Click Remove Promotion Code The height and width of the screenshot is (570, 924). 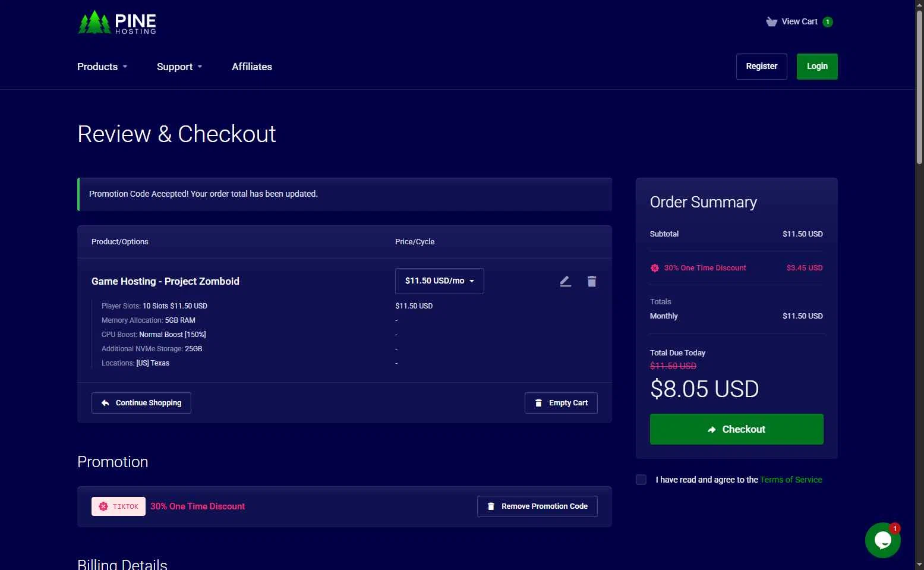pos(537,506)
